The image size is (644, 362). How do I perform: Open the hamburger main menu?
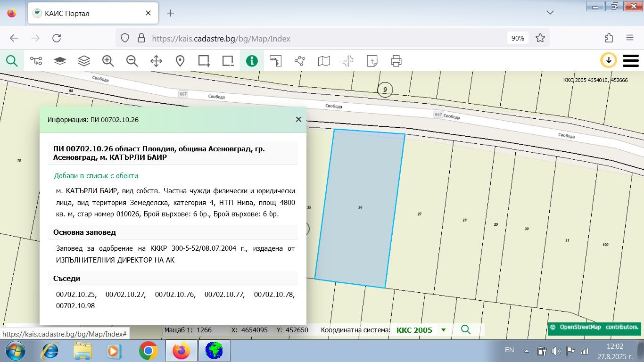coord(630,61)
